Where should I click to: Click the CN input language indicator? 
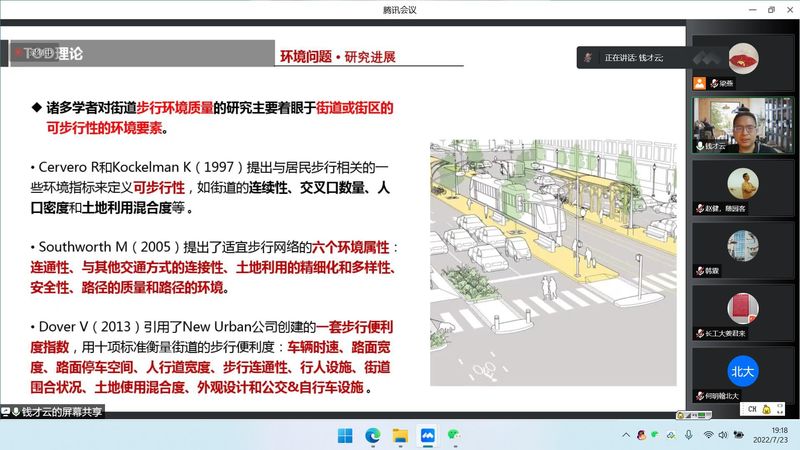pos(748,409)
